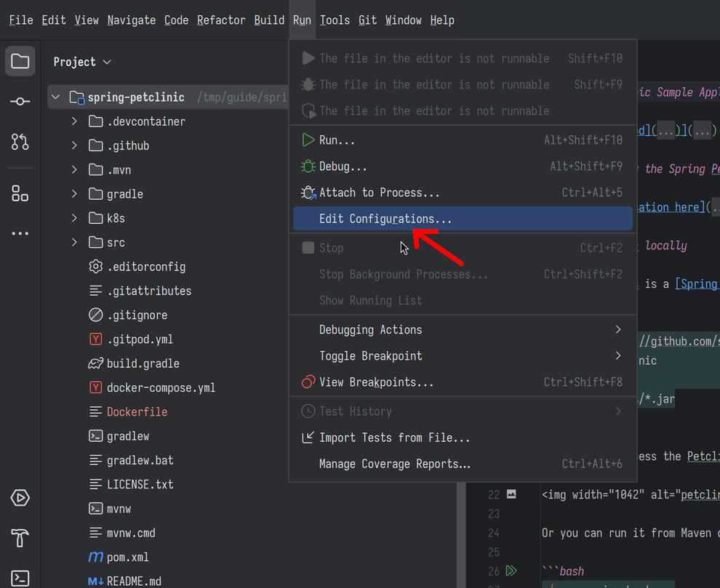Select .gitattributes in project tree
720x588 pixels.
[149, 291]
